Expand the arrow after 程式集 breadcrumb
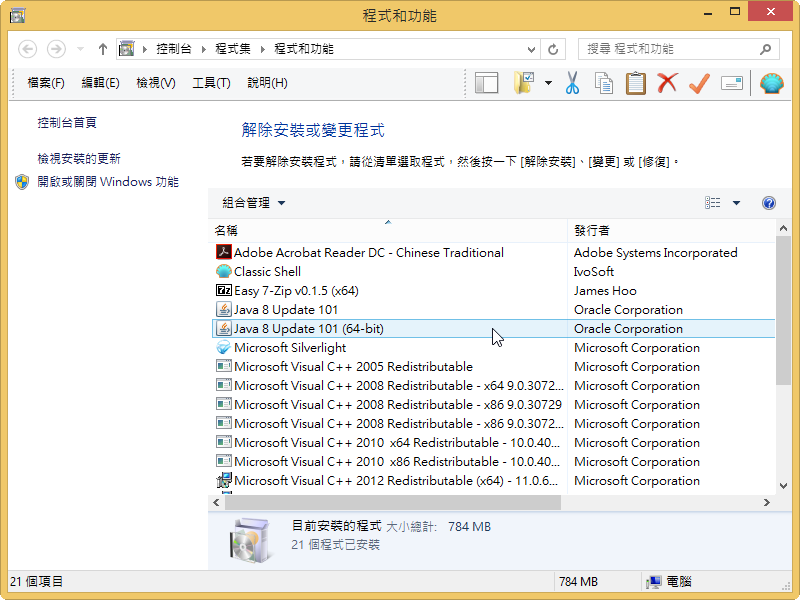The width and height of the screenshot is (800, 600). (262, 49)
